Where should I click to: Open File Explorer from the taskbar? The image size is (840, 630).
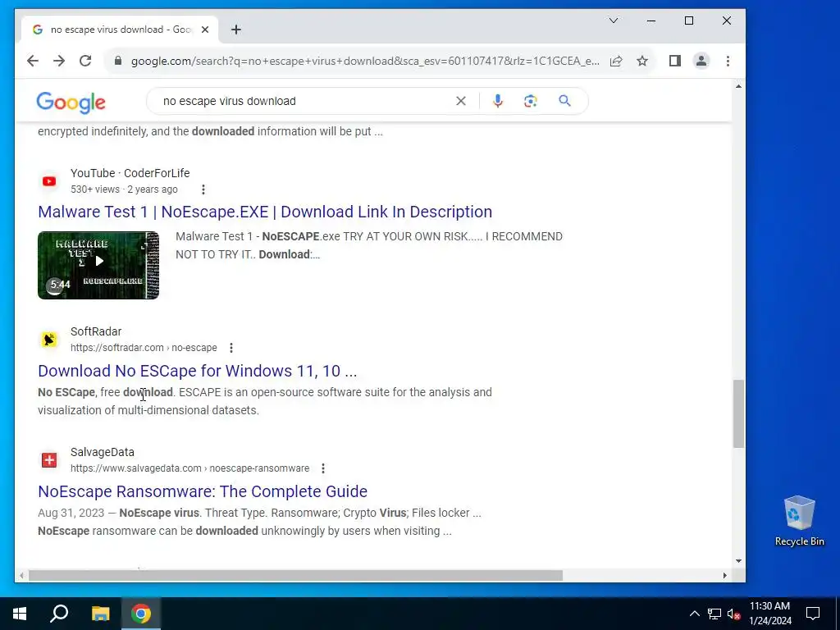[100, 614]
